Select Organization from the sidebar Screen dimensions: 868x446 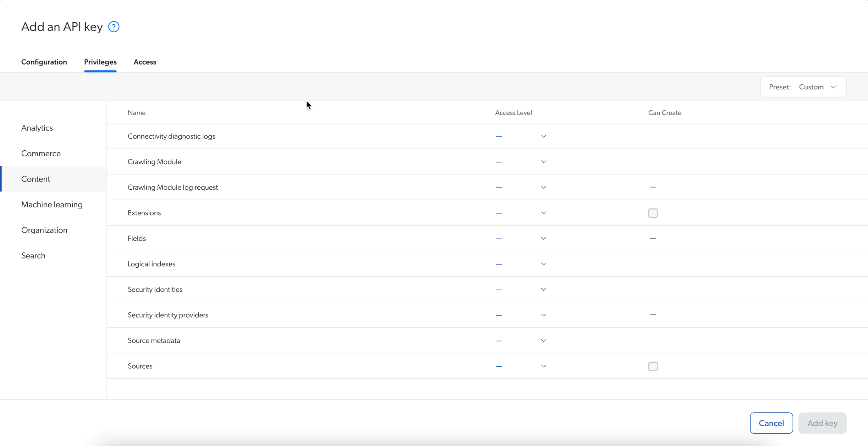pos(44,230)
